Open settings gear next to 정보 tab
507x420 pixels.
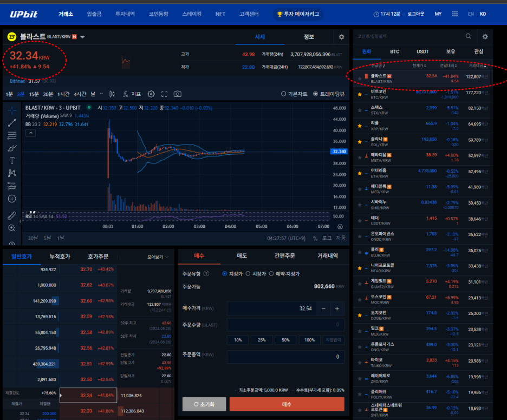pyautogui.click(x=341, y=37)
